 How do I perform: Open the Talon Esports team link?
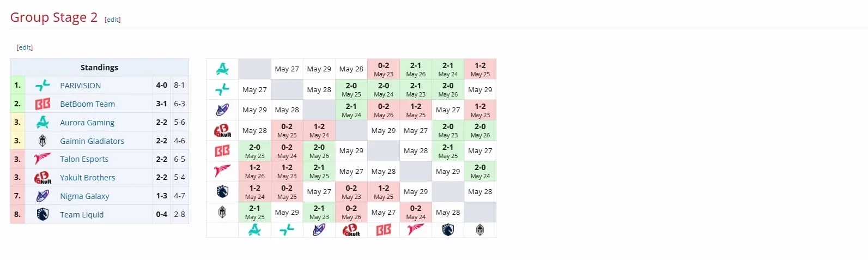pos(84,159)
